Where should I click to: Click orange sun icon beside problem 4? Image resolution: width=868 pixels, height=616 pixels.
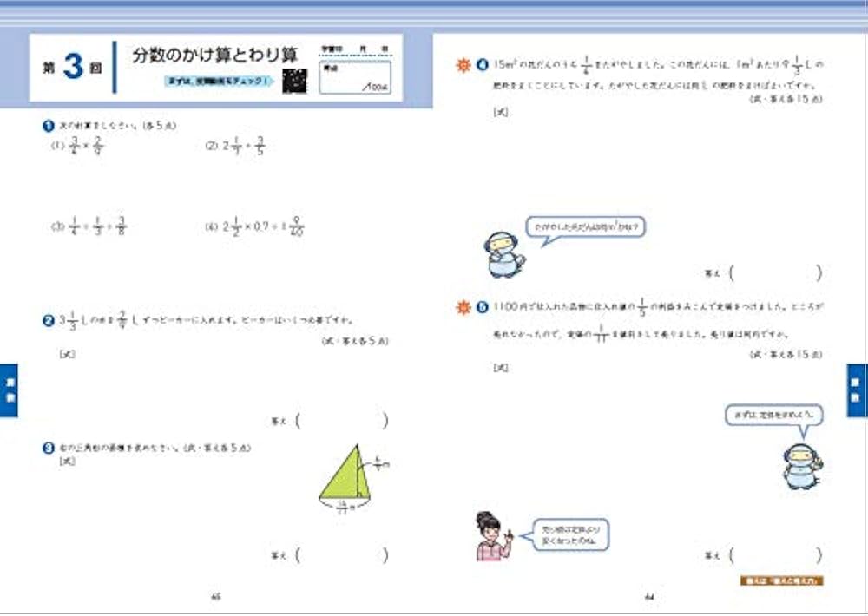464,65
